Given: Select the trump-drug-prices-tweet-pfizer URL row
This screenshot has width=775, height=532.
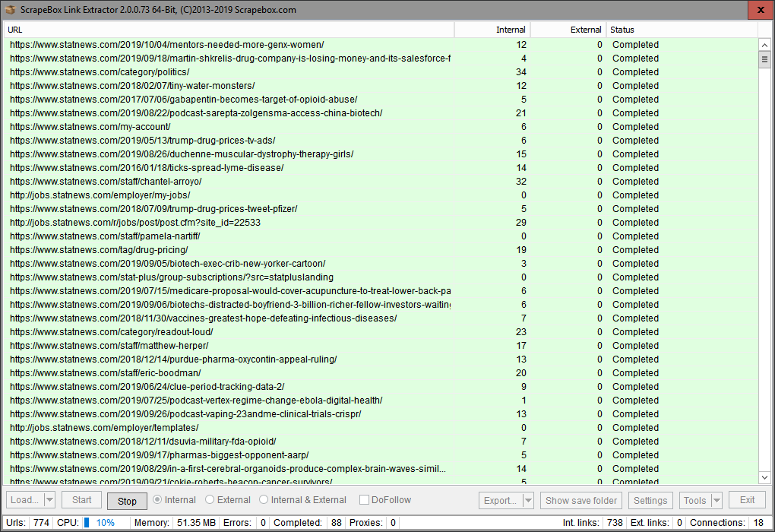Looking at the screenshot, I should [x=381, y=209].
